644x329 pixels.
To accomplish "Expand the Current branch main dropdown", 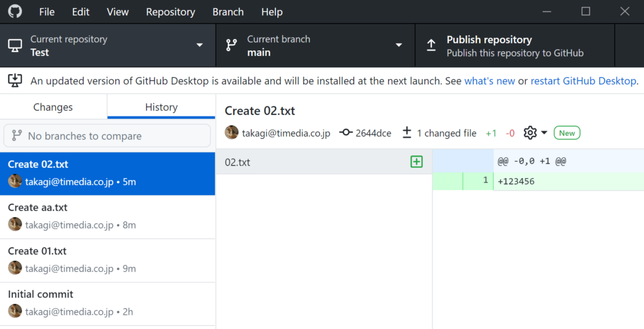I will [316, 45].
